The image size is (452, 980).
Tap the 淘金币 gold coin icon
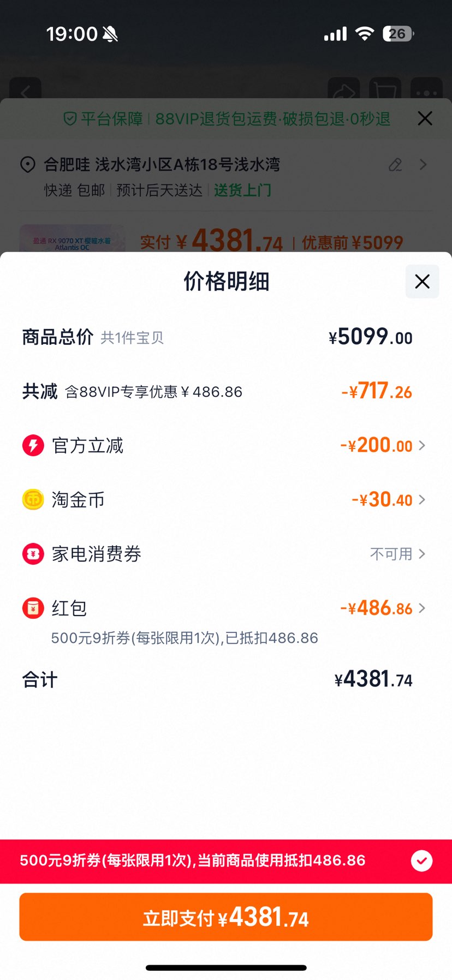pos(33,499)
